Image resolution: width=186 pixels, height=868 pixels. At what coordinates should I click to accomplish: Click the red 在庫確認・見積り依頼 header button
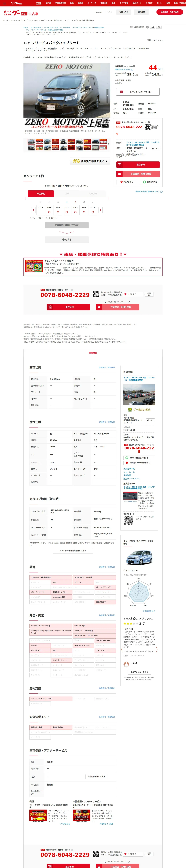tap(170, 12)
